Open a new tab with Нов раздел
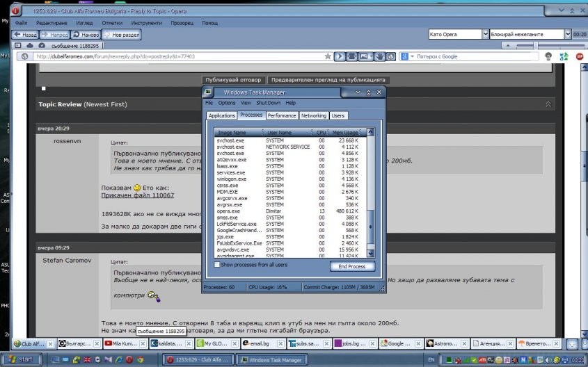 click(x=122, y=34)
